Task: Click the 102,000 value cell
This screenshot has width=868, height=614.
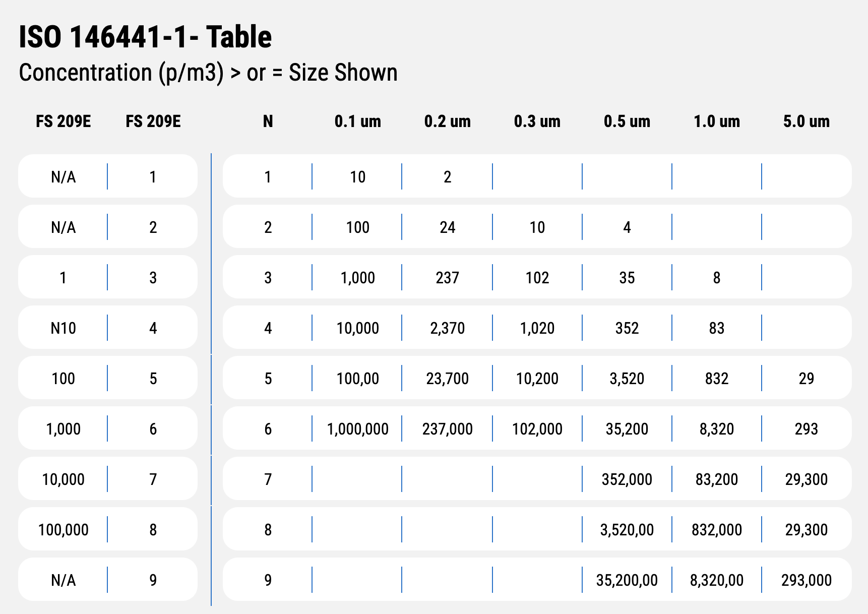Action: 537,429
